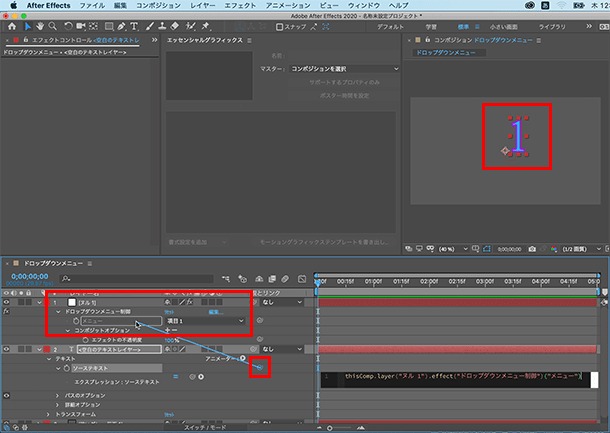Toggle stopwatch for エフェクトの不透明度
This screenshot has width=610, height=433.
pyautogui.click(x=85, y=340)
